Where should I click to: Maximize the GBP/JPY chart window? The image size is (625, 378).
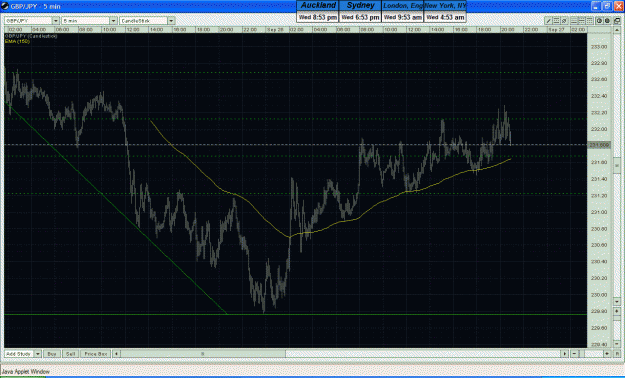point(607,6)
